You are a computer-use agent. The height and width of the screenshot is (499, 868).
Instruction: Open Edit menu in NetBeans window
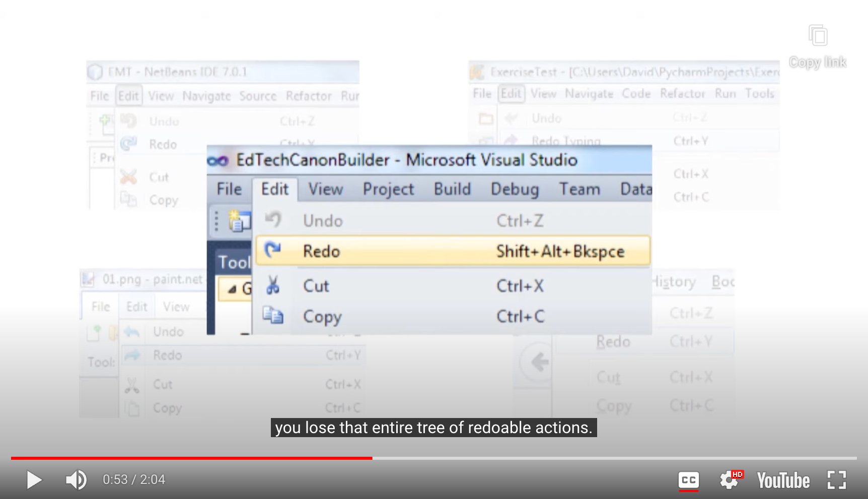128,96
